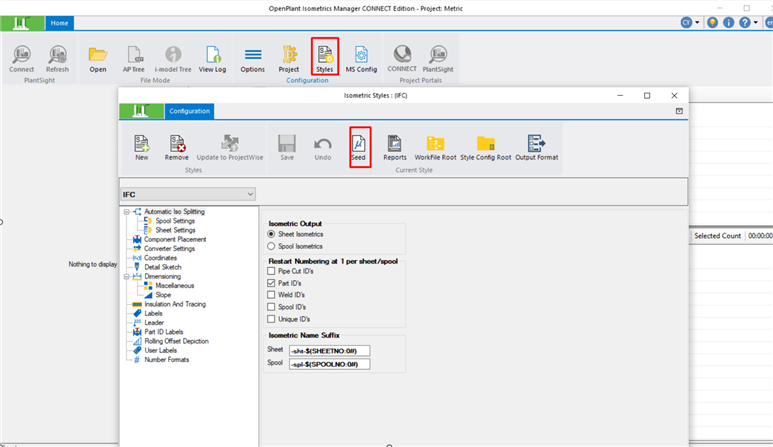Screen dimensions: 773x447
Task: Click the MS Config icon
Action: point(361,56)
